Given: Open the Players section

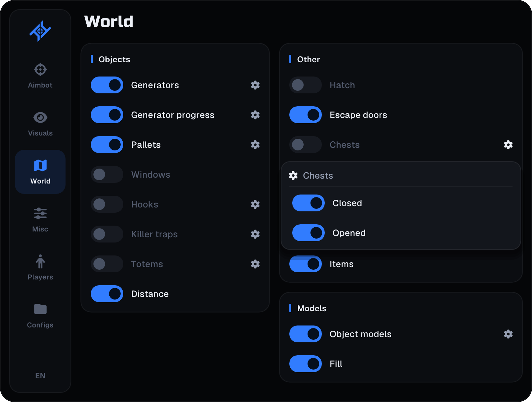Looking at the screenshot, I should click(x=40, y=268).
